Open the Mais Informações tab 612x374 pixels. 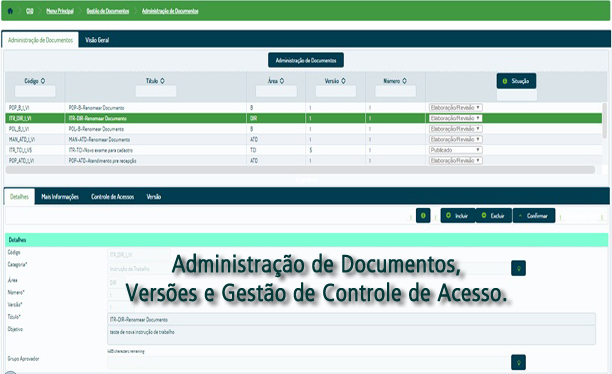coord(60,197)
